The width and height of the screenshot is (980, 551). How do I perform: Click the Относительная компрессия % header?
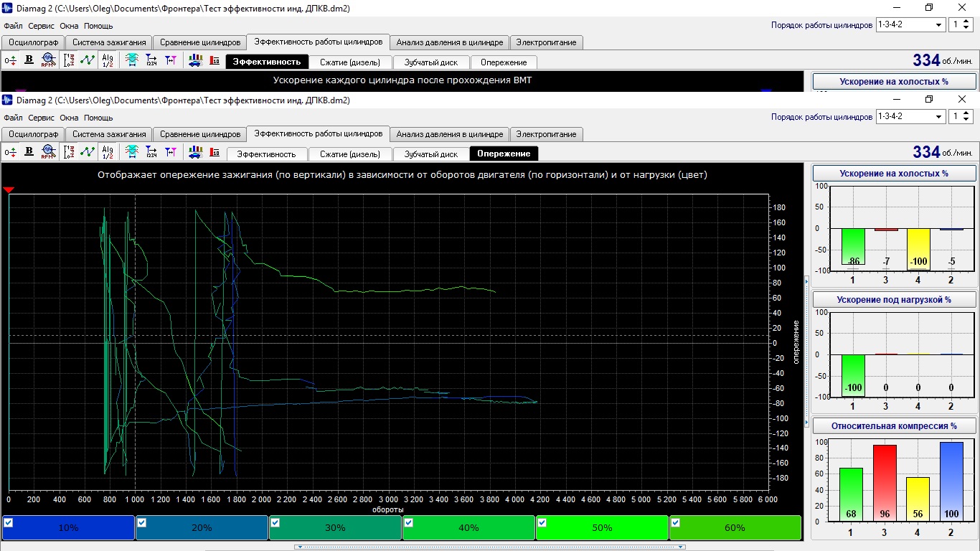(894, 425)
